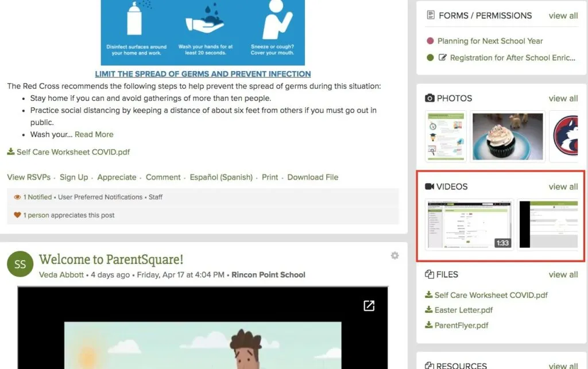Click the Resources panel icon
The image size is (588, 369).
tap(430, 366)
